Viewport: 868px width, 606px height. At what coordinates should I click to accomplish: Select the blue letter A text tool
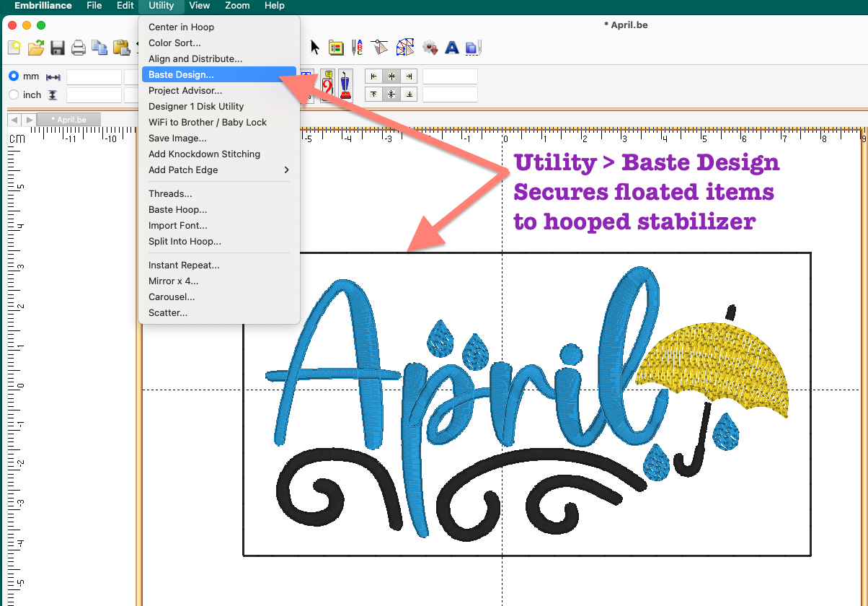[452, 46]
